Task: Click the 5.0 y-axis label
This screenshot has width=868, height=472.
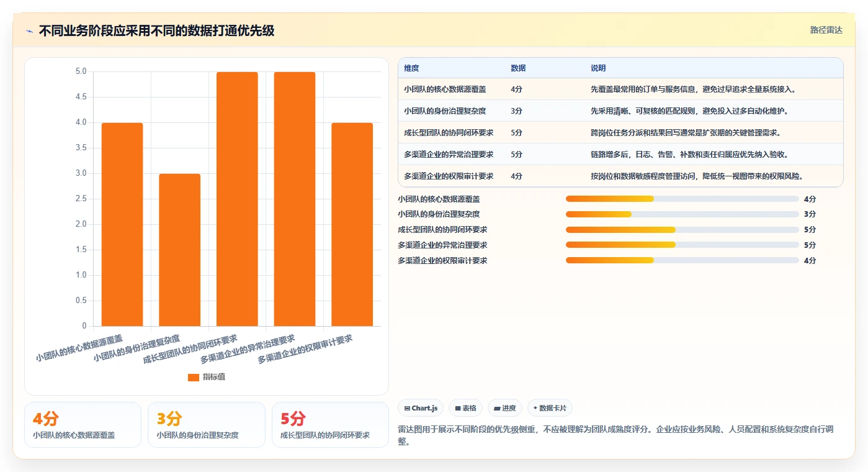Action: [x=81, y=71]
